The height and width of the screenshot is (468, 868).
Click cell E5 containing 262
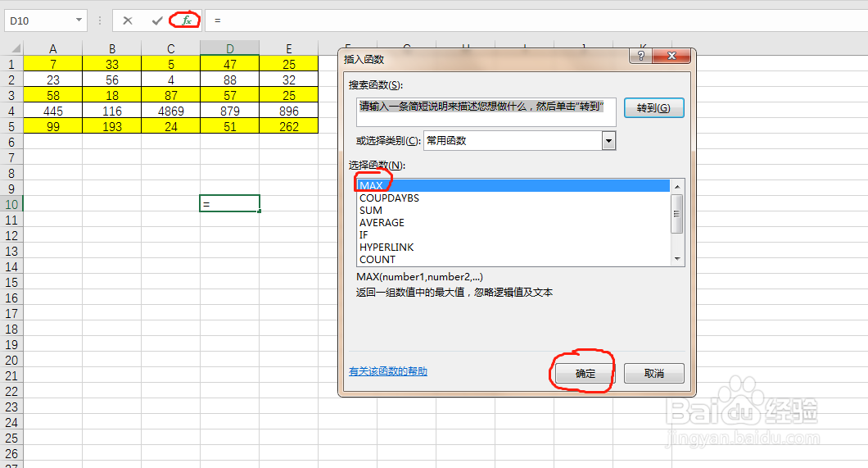click(289, 125)
